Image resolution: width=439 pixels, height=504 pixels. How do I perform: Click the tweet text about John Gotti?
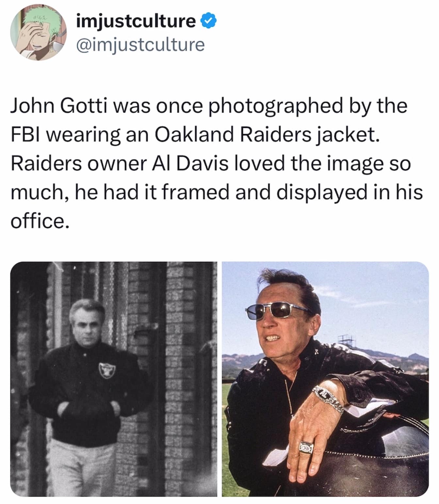pos(217,163)
